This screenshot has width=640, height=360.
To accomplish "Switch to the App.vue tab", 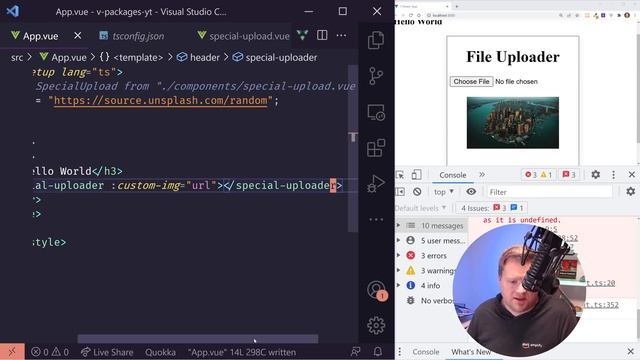I will [40, 36].
